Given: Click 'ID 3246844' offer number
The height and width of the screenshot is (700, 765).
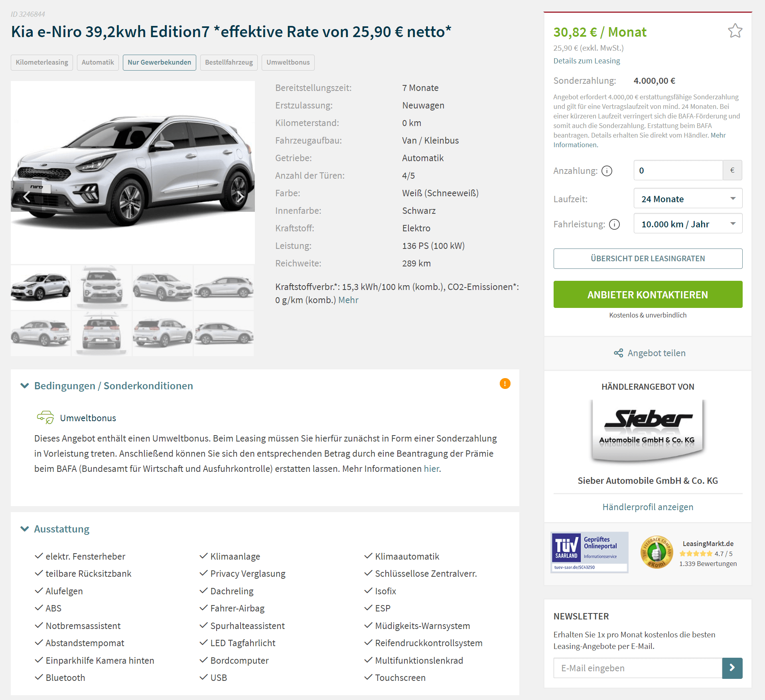Looking at the screenshot, I should click(x=28, y=14).
